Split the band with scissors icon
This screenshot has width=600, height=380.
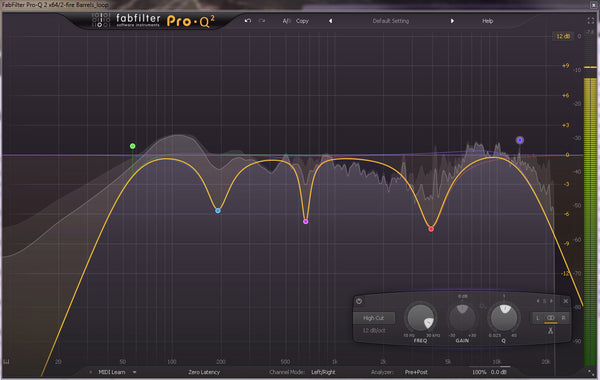[x=550, y=331]
